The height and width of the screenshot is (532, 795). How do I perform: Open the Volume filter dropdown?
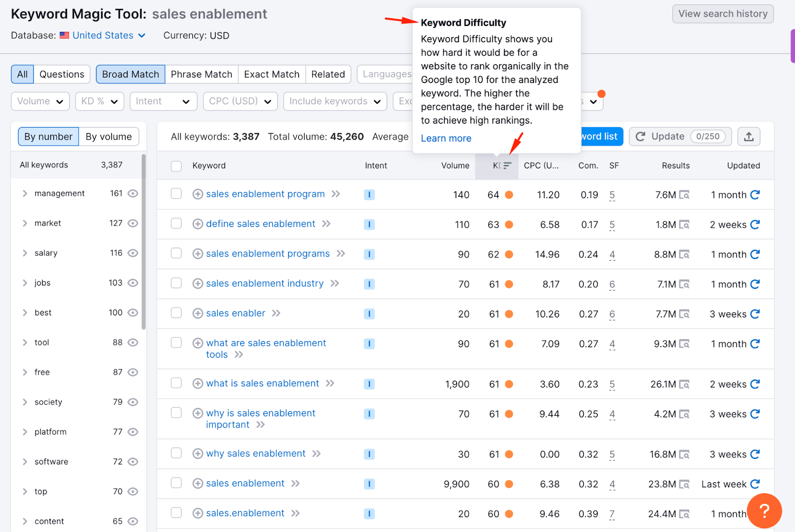[40, 101]
